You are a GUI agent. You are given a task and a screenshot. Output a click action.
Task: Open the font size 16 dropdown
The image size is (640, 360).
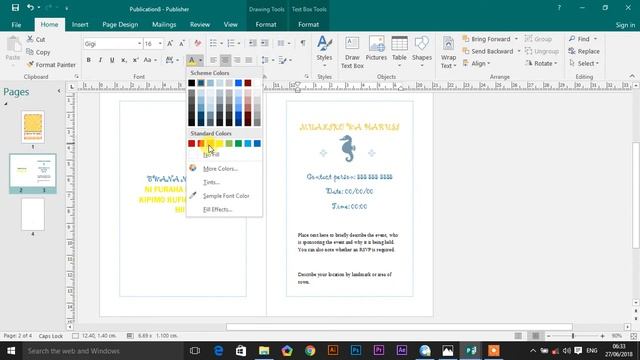pyautogui.click(x=160, y=44)
